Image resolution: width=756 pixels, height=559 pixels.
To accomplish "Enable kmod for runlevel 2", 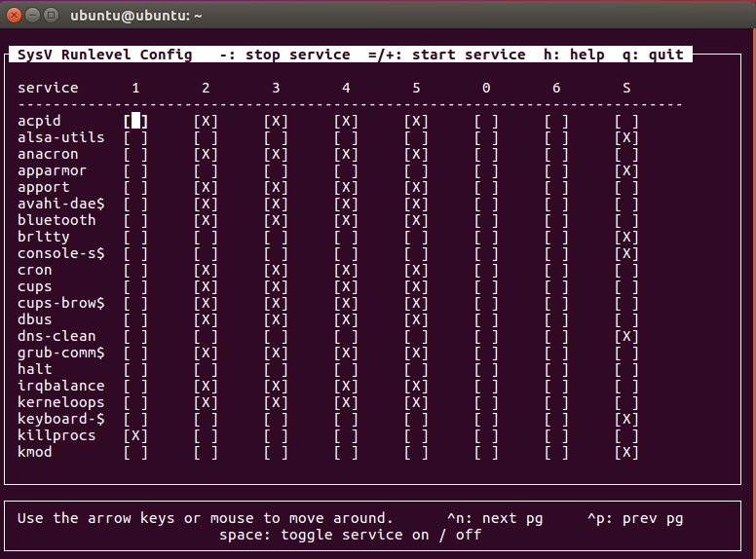I will click(206, 452).
